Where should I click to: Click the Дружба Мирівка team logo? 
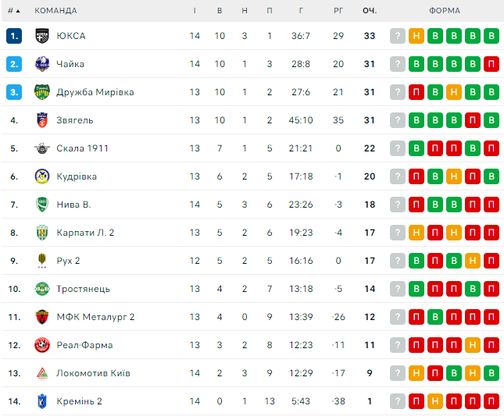pos(42,92)
